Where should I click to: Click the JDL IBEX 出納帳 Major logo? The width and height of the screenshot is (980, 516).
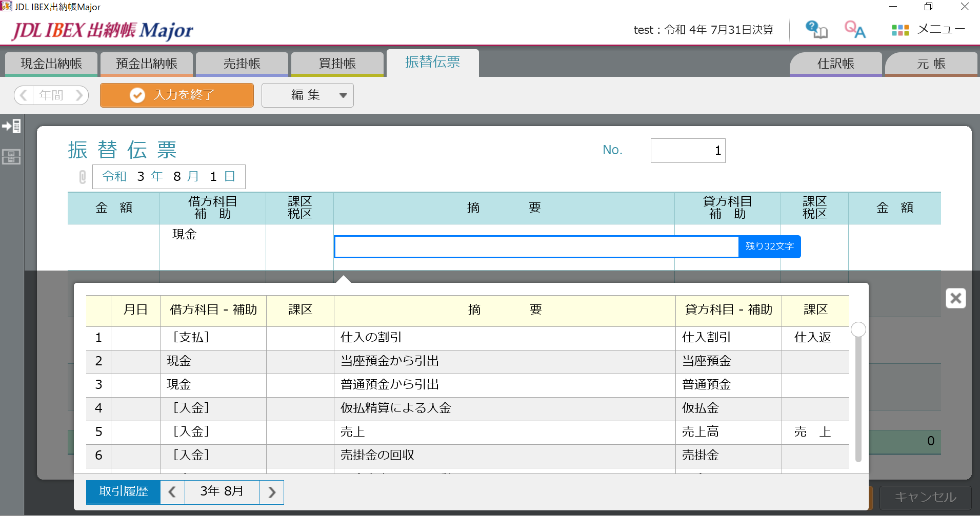101,30
